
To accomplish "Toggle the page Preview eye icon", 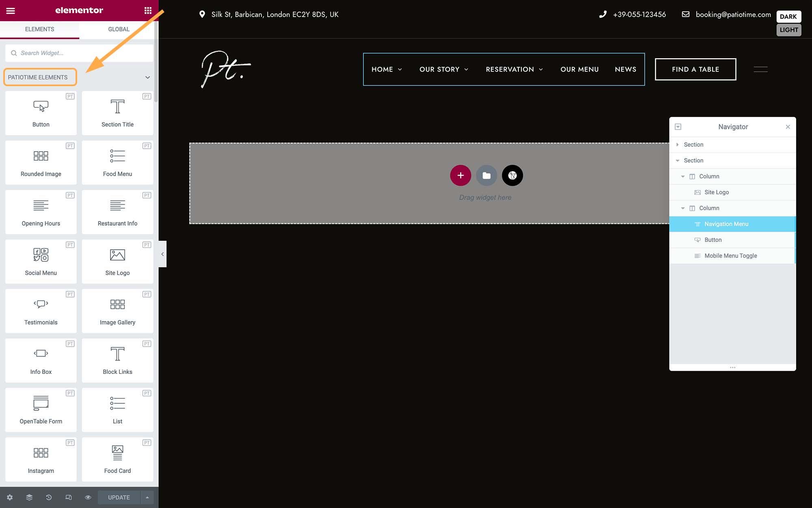I will (x=88, y=497).
